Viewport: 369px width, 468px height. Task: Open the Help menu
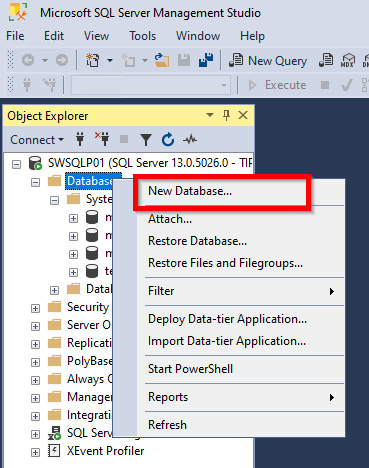[252, 36]
